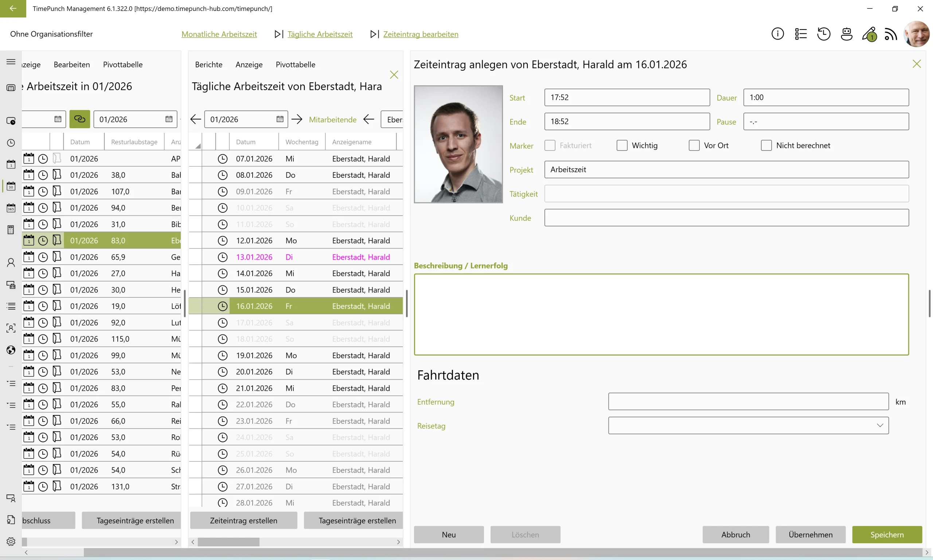This screenshot has height=560, width=933.
Task: Enable the Wichtig checkbox
Action: point(622,146)
